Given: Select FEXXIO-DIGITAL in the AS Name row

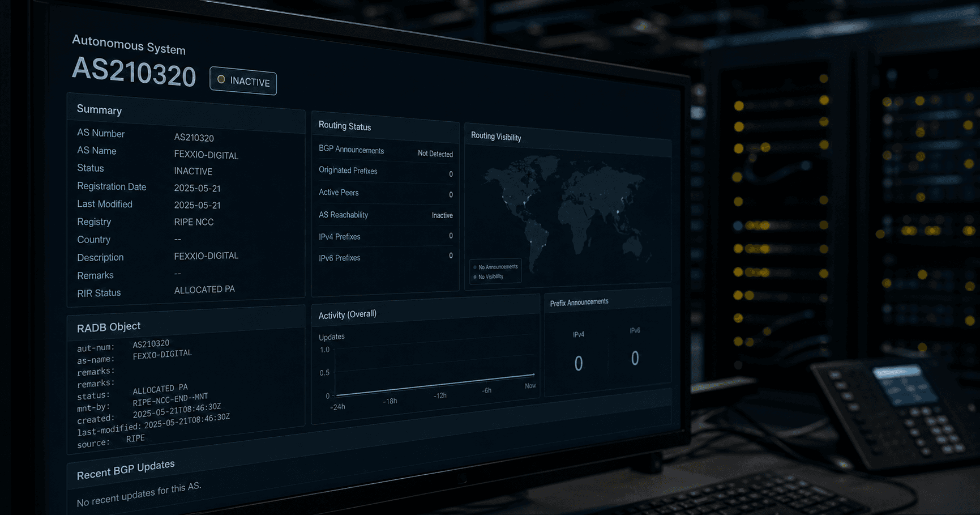Looking at the screenshot, I should (206, 155).
